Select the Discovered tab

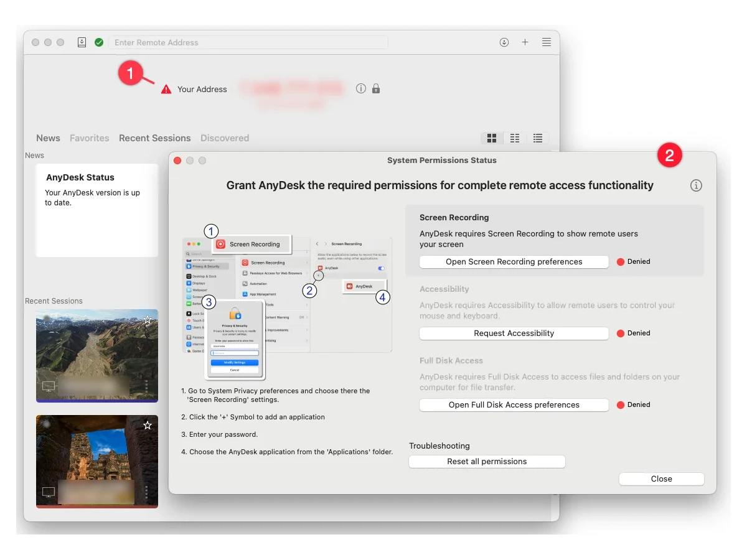tap(225, 138)
